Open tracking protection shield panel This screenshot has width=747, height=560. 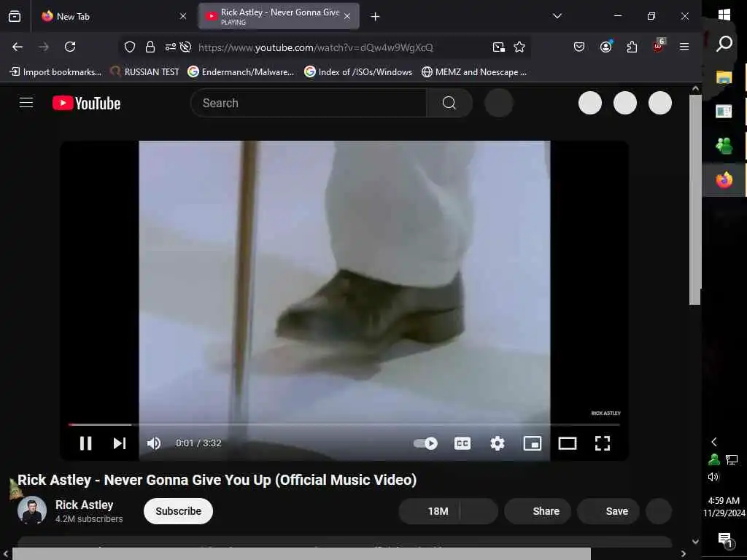(130, 47)
